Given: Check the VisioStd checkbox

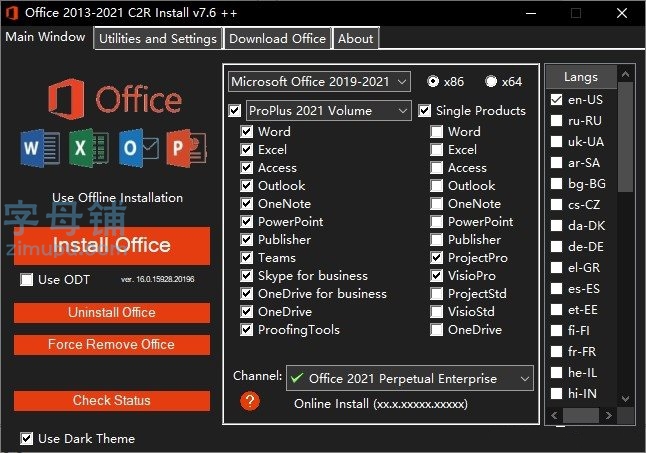Looking at the screenshot, I should tap(436, 312).
